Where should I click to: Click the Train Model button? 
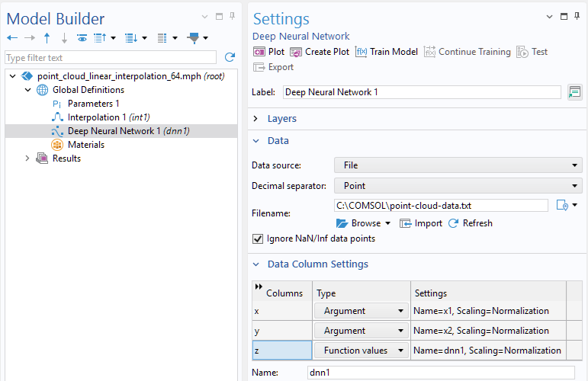point(386,52)
